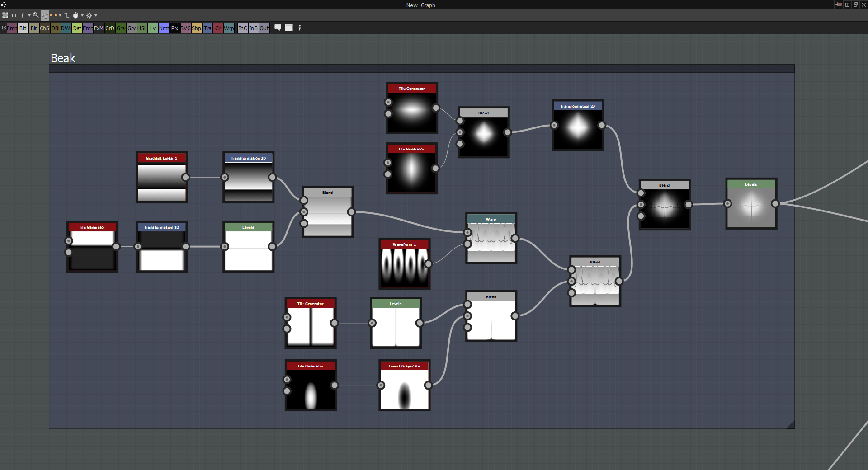868x470 pixels.
Task: Toggle the highlighted node graph display button
Action: point(45,15)
